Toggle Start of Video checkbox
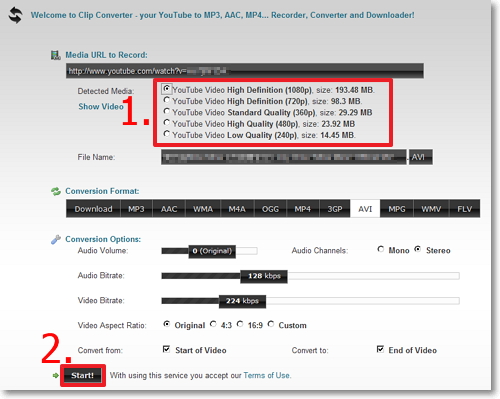The width and height of the screenshot is (500, 399). pos(166,349)
